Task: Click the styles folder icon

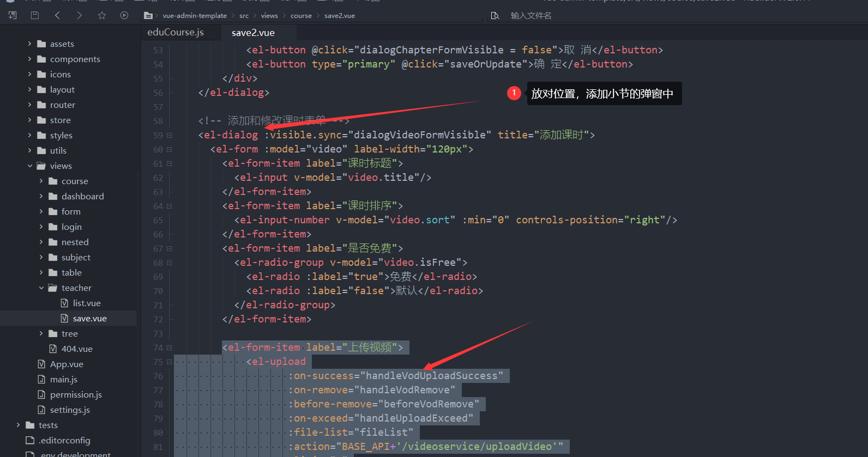Action: point(41,135)
